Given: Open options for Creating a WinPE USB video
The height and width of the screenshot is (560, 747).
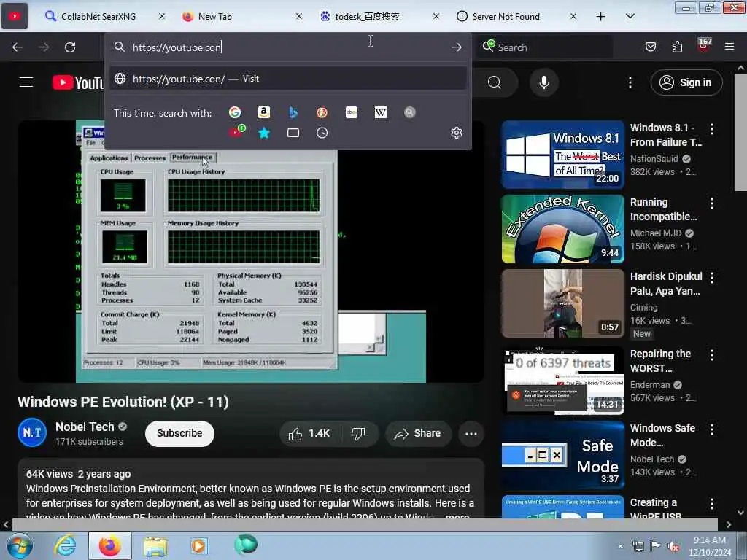Looking at the screenshot, I should [712, 504].
